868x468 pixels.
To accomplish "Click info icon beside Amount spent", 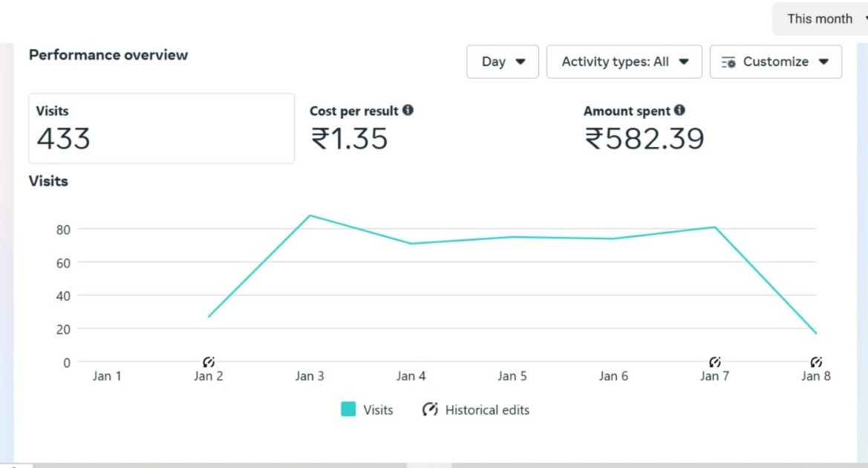I will [x=679, y=110].
